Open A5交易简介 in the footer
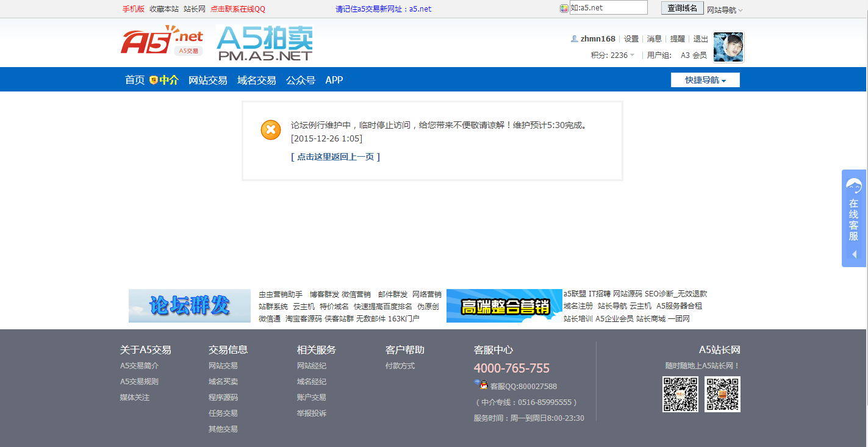Viewport: 868px width, 447px height. point(139,366)
